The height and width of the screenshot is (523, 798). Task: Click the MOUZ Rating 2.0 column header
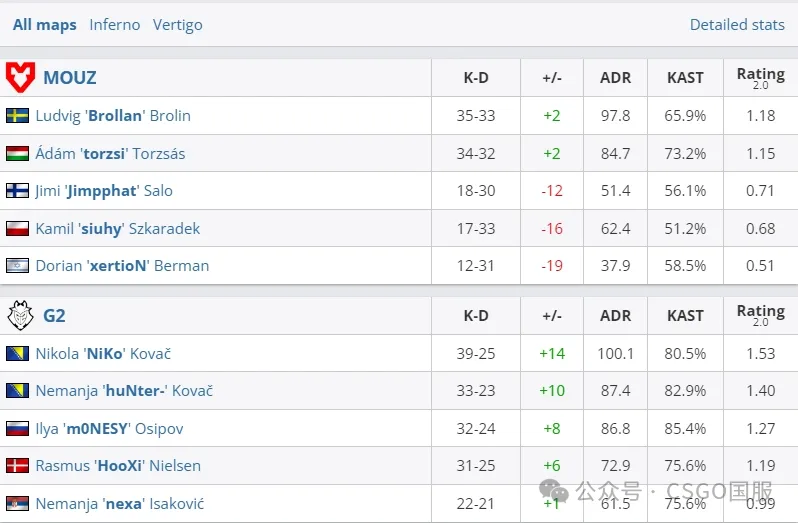(760, 77)
